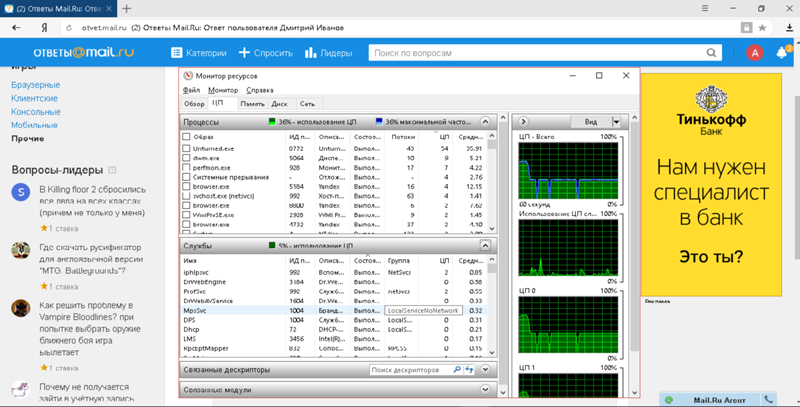This screenshot has height=407, width=800.
Task: Expand the Сопоставленные модули section
Action: pos(485,390)
